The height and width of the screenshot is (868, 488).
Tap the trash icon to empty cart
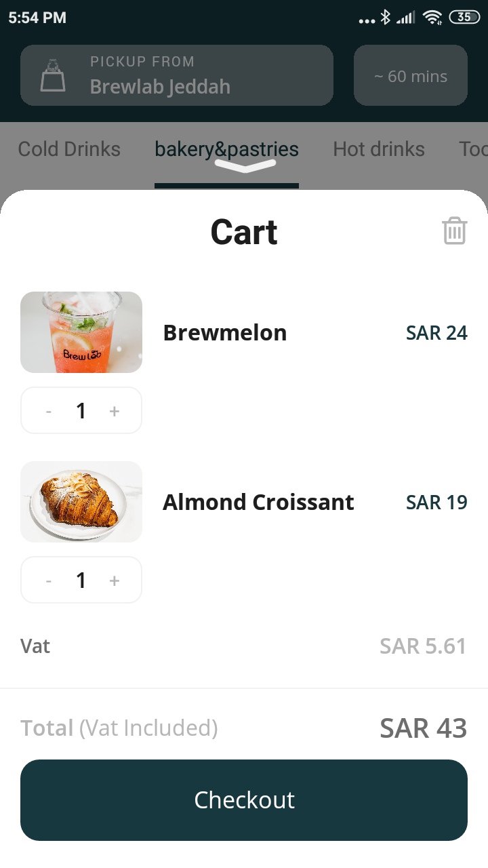point(454,231)
